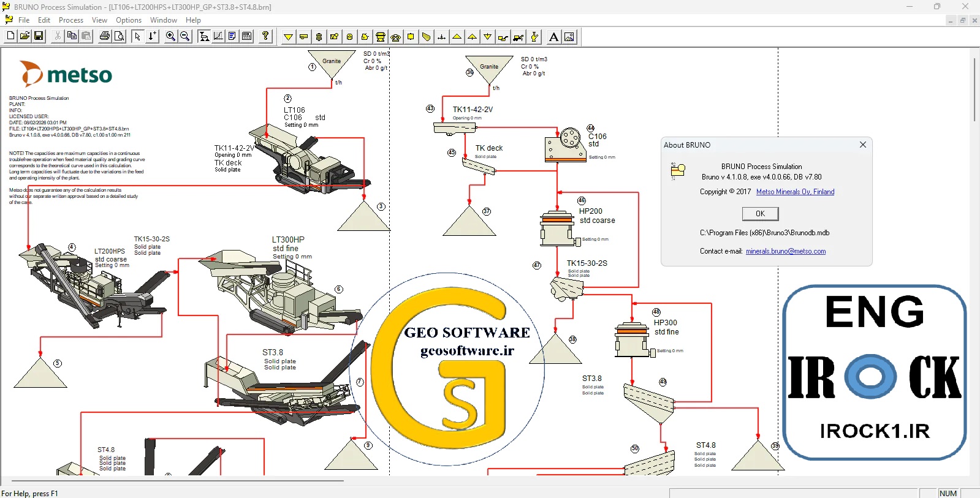Select stockpile number 3 triangle
This screenshot has height=498, width=980.
tap(364, 216)
